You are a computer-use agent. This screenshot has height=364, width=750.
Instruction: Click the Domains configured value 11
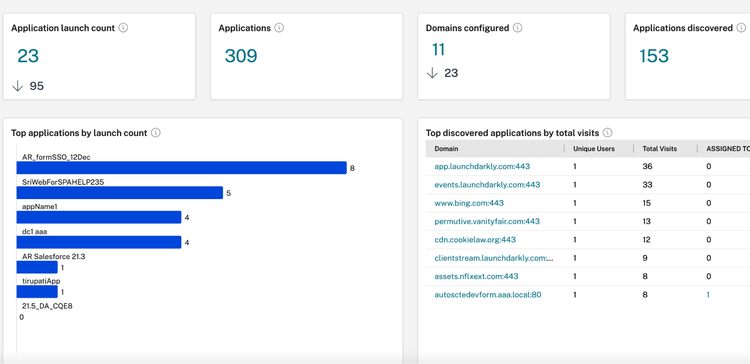pyautogui.click(x=438, y=50)
